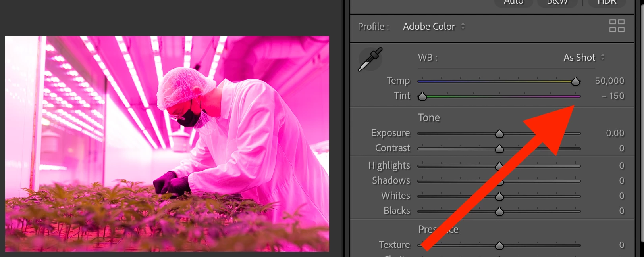Image resolution: width=644 pixels, height=257 pixels.
Task: Click the Tint slider handle
Action: (x=422, y=96)
